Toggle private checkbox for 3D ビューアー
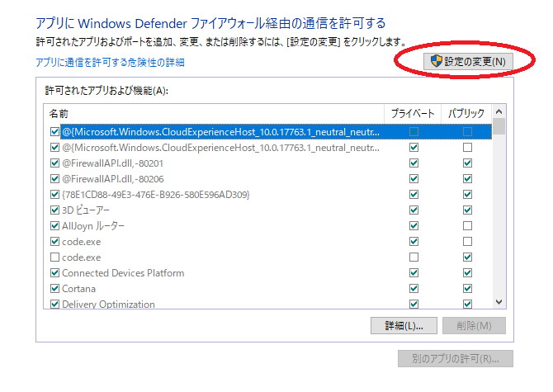Image resolution: width=553 pixels, height=392 pixels. (414, 210)
